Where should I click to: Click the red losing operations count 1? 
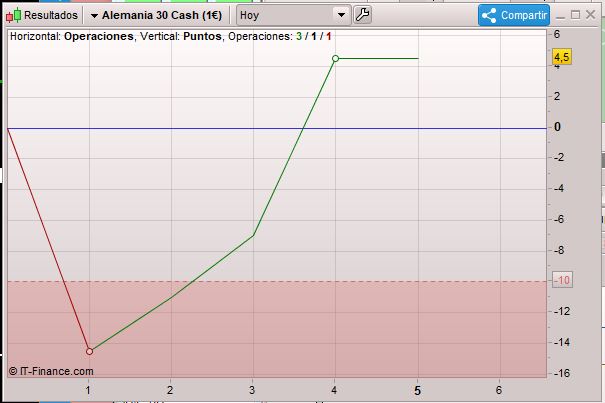pos(328,36)
